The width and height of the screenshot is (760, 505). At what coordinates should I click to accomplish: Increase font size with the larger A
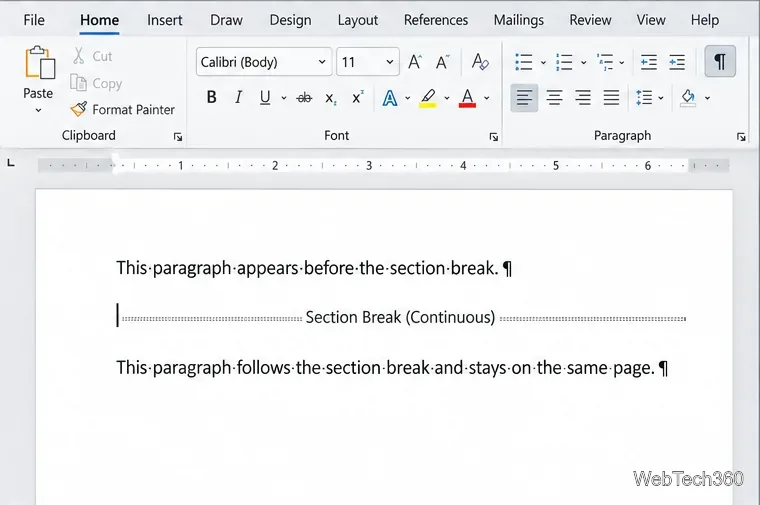click(x=415, y=62)
